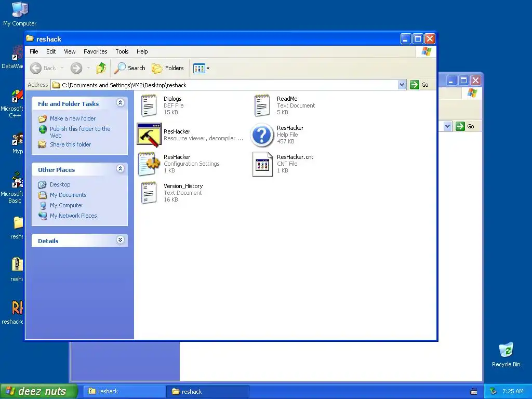
Task: Click Publish this folder to the Web
Action: [80, 132]
